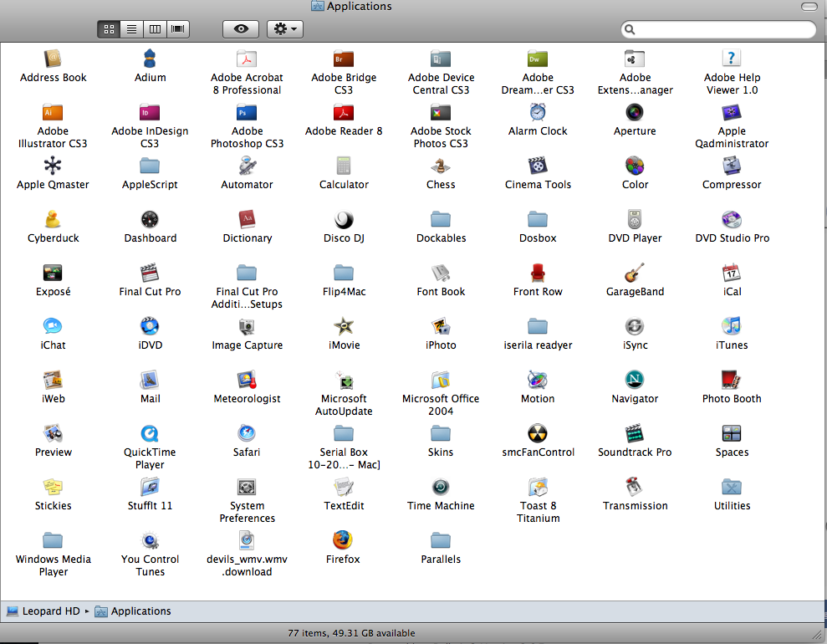Image resolution: width=827 pixels, height=644 pixels.
Task: Click into the Finder search field
Action: coord(718,29)
